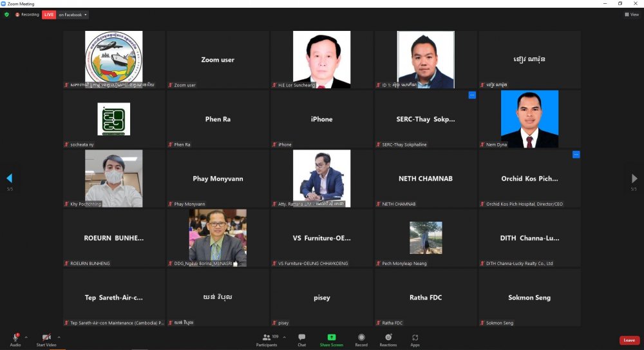
Task: Open the View layout menu
Action: click(x=631, y=14)
